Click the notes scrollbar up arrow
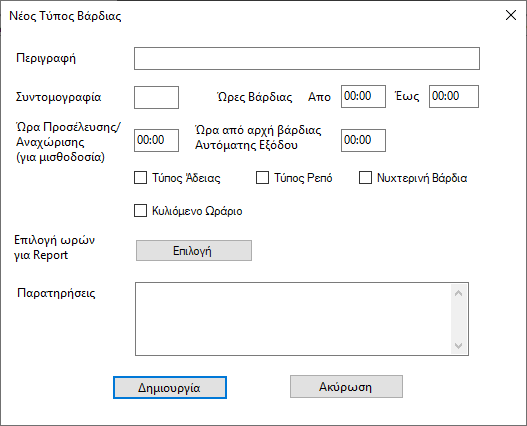Viewport: 527px width, 426px height. (x=458, y=293)
